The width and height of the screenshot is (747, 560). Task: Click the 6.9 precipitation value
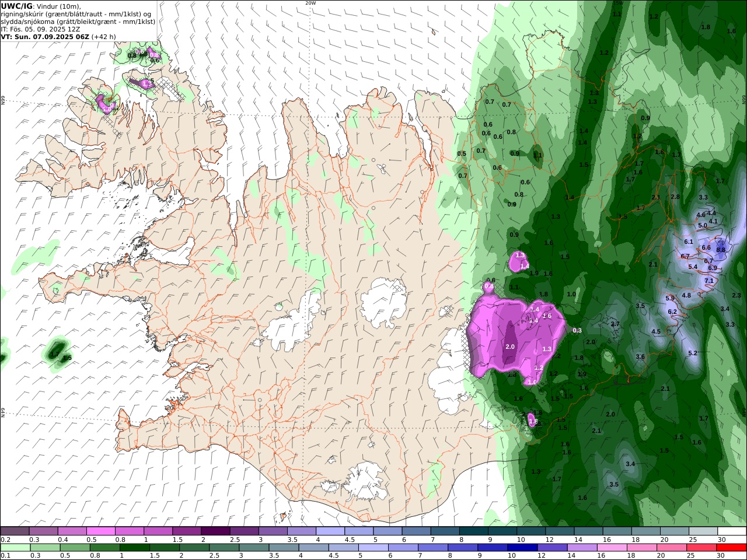(x=712, y=268)
